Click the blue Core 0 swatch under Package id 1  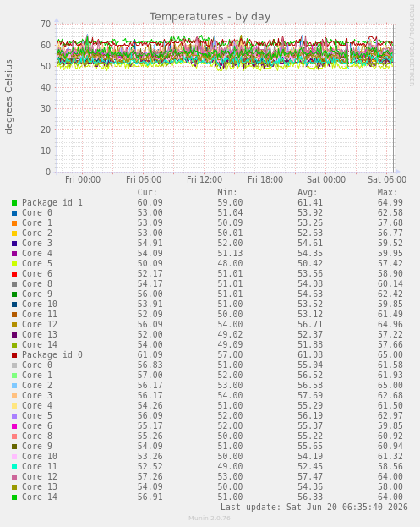14,213
